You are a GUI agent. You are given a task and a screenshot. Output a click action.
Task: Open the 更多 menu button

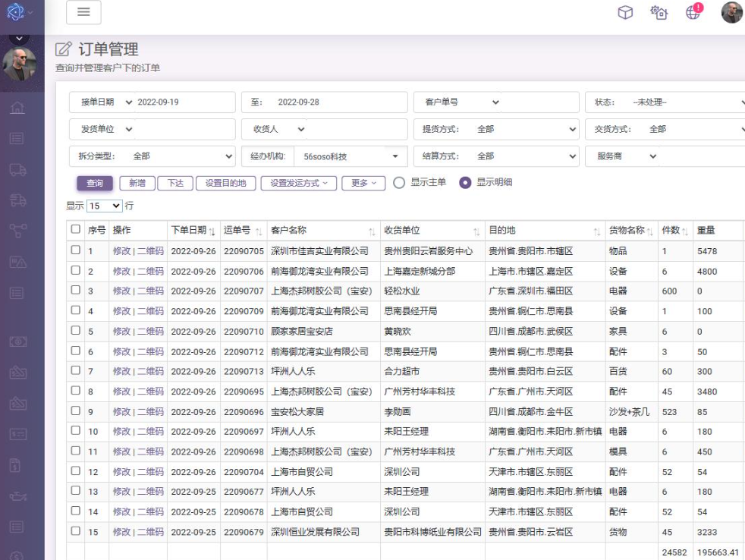point(363,184)
